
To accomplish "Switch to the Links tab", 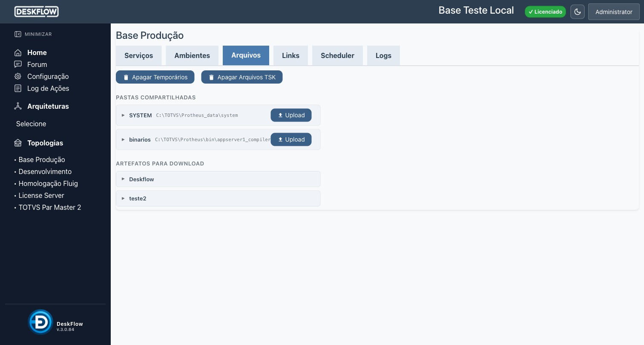I will pos(290,55).
